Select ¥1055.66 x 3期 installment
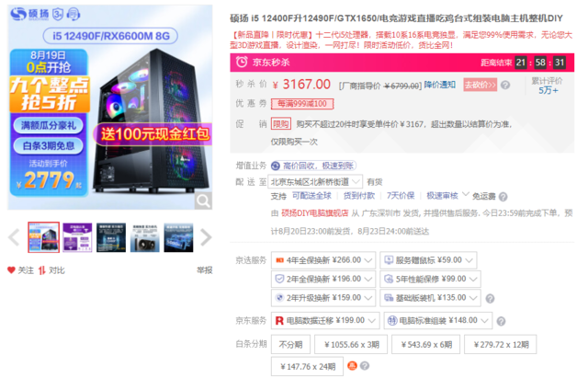The width and height of the screenshot is (588, 378). click(x=351, y=344)
